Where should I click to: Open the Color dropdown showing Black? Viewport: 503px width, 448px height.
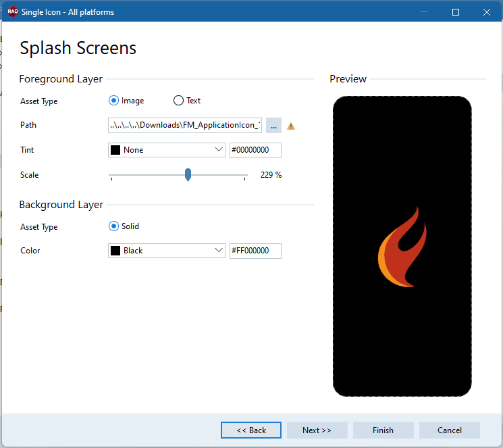[167, 251]
